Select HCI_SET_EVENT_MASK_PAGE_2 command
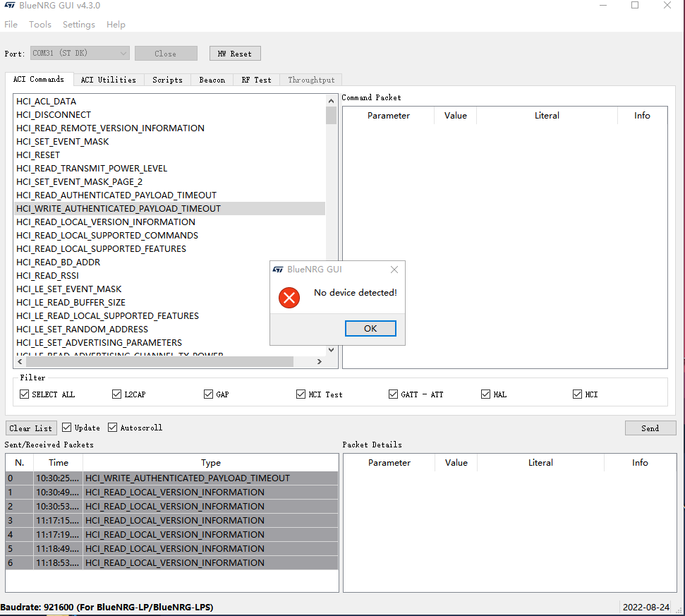The width and height of the screenshot is (685, 616). tap(169, 182)
